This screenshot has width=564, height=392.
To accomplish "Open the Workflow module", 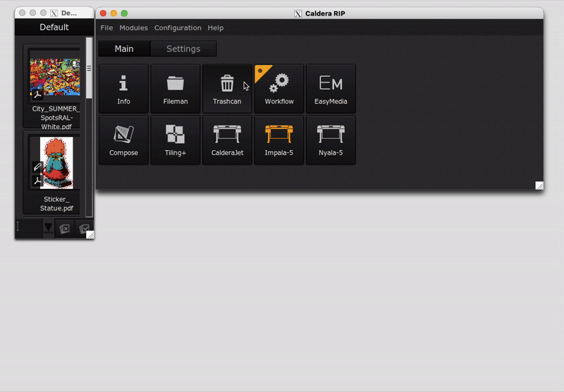I will 279,89.
